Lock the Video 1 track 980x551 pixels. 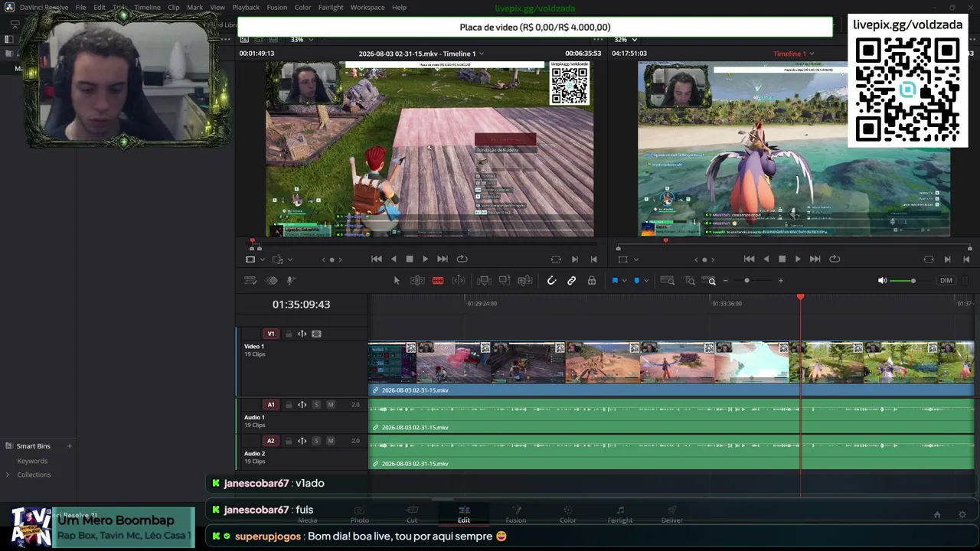[x=289, y=334]
